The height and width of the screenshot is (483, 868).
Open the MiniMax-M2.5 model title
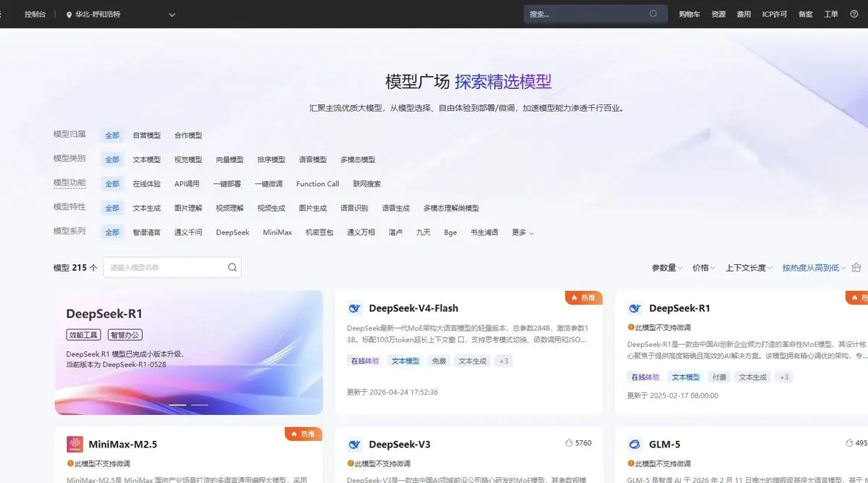tap(123, 444)
